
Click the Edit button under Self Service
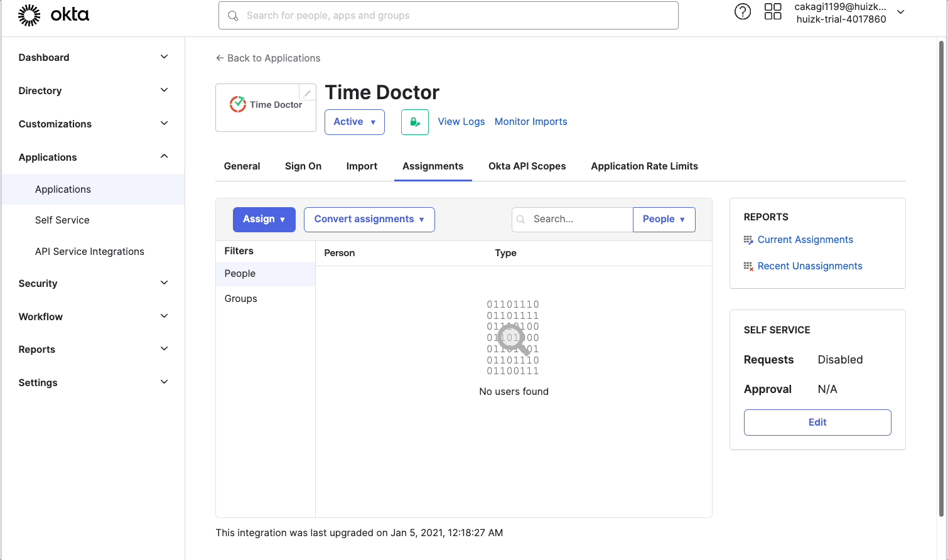click(817, 422)
